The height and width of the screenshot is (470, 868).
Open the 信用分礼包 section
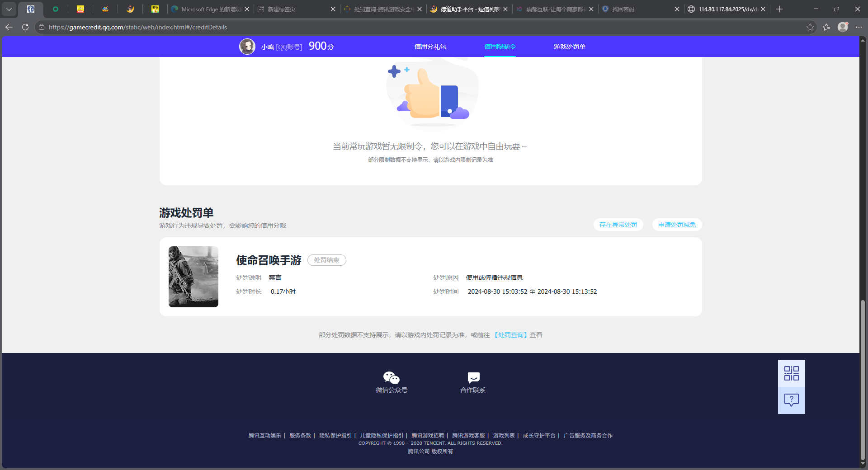pyautogui.click(x=430, y=47)
